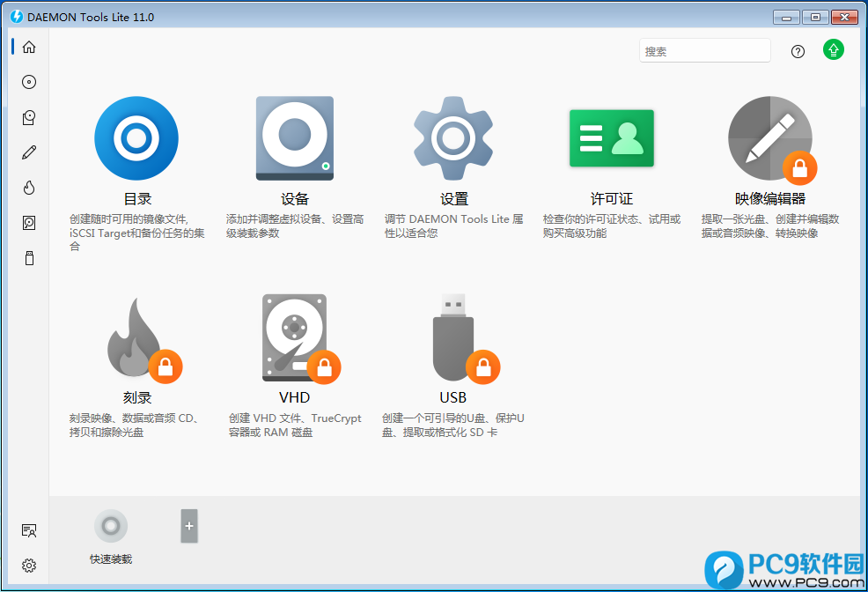
Task: Click the 刻录 title label
Action: point(137,397)
